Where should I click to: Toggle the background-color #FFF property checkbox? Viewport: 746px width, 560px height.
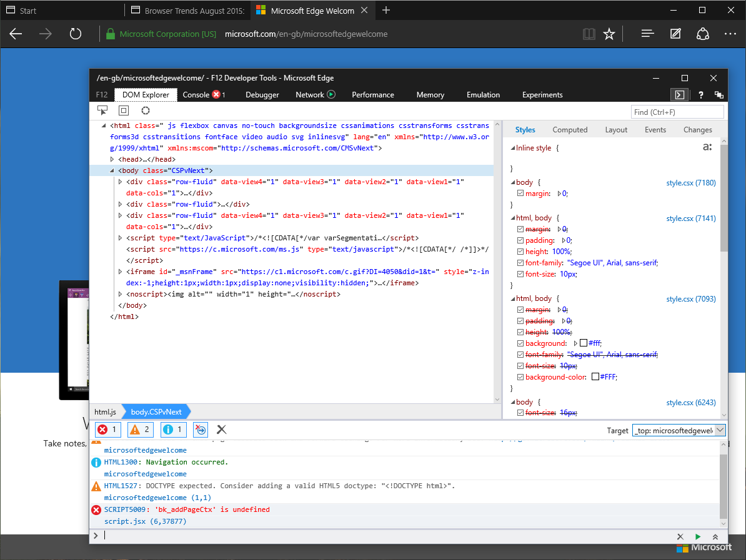click(520, 377)
